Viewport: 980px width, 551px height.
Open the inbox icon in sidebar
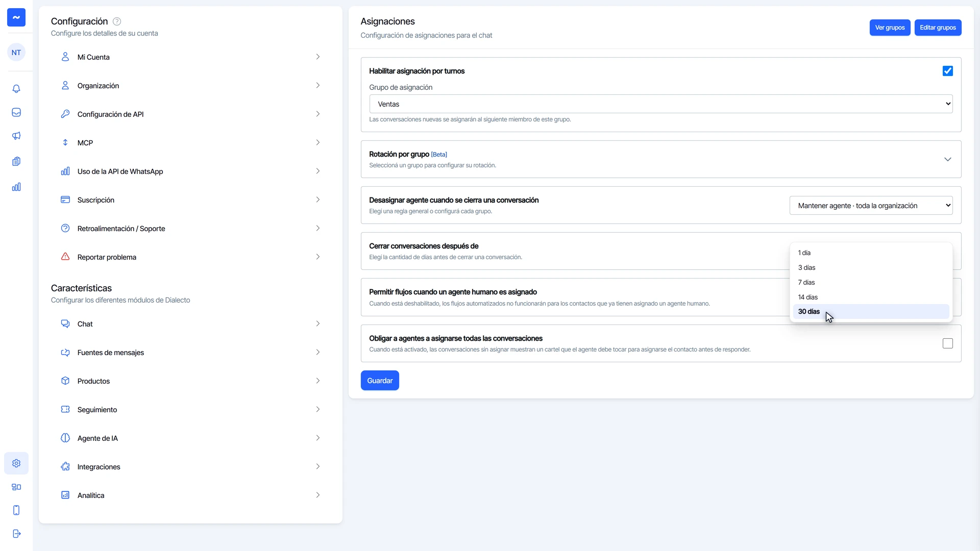click(16, 112)
